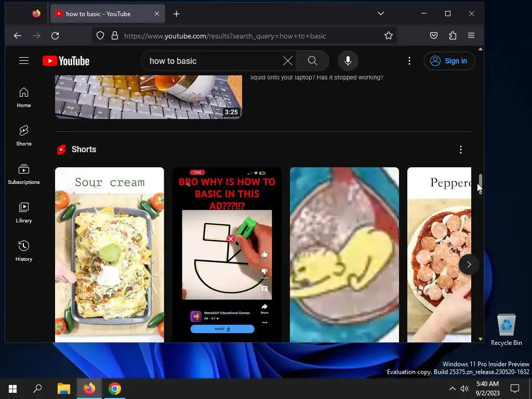This screenshot has width=532, height=399.
Task: Open the Firefox application menu
Action: click(471, 36)
